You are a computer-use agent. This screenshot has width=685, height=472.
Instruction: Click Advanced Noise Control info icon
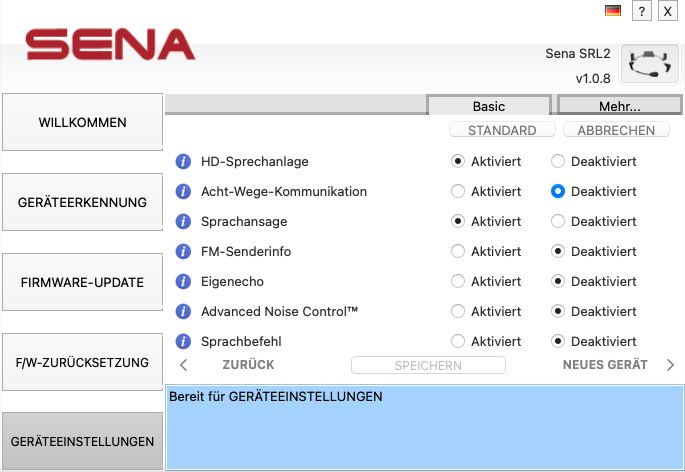pos(183,311)
